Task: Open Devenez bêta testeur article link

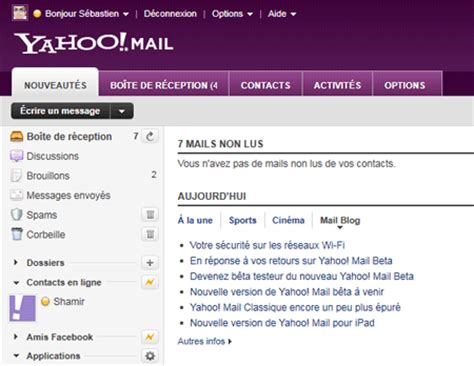Action: pyautogui.click(x=302, y=276)
